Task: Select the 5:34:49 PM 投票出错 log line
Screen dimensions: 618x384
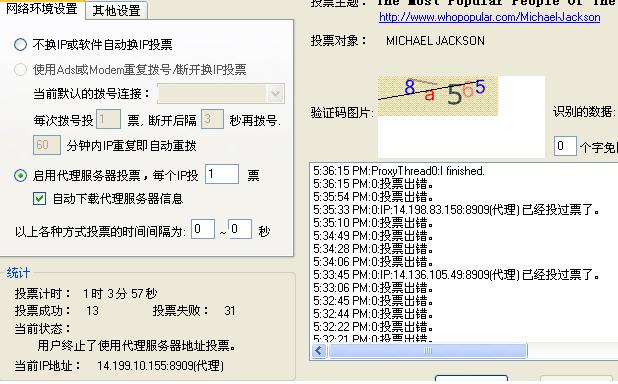Action: tap(373, 236)
